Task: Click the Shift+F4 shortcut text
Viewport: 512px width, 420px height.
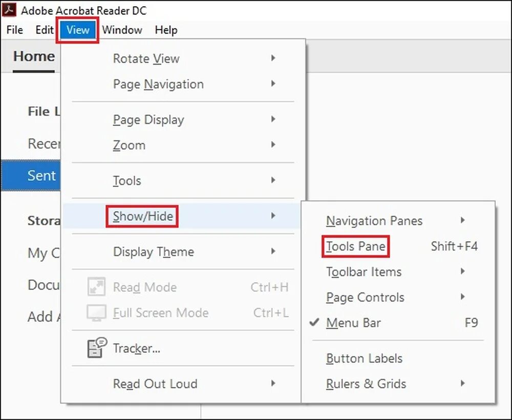Action: (454, 246)
